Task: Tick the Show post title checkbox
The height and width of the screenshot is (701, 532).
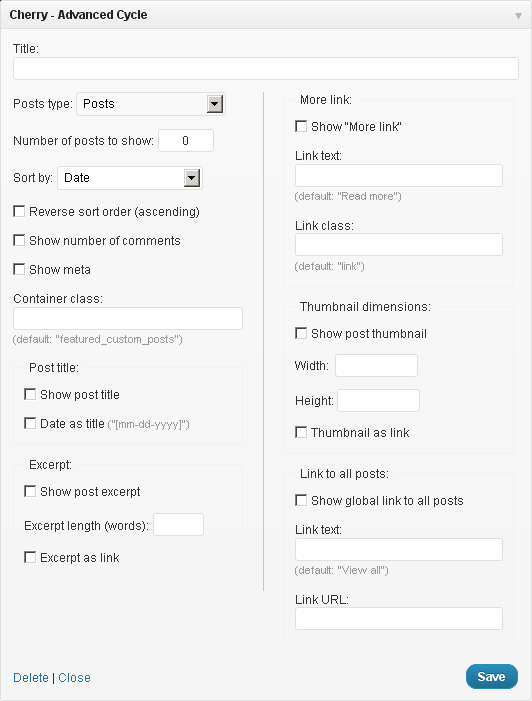Action: [x=30, y=394]
